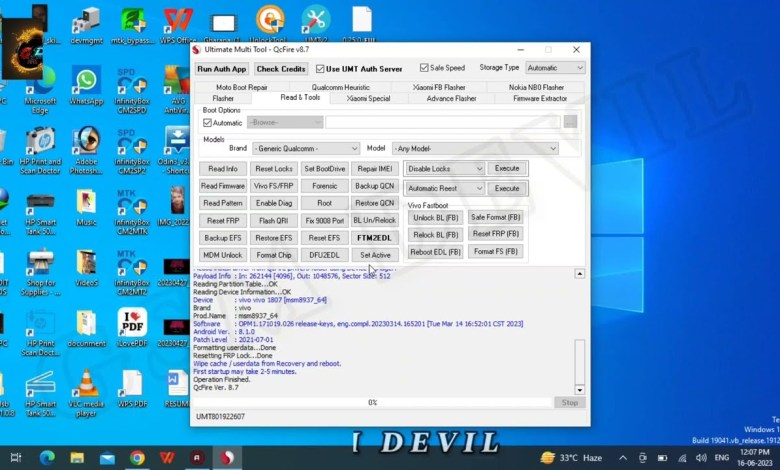Click the Chrome icon in the taskbar
Screen dimensions: 780x470
click(137, 458)
